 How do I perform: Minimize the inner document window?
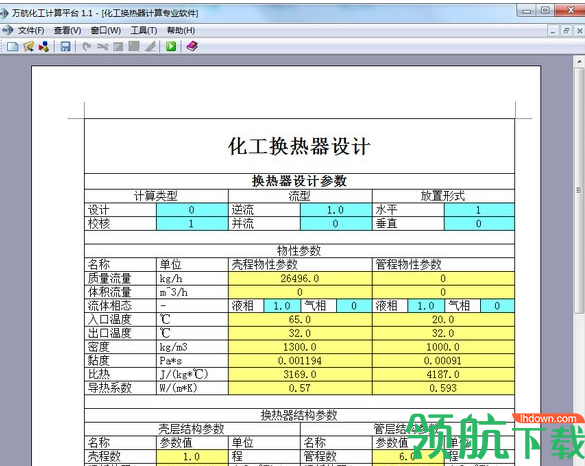(x=553, y=31)
